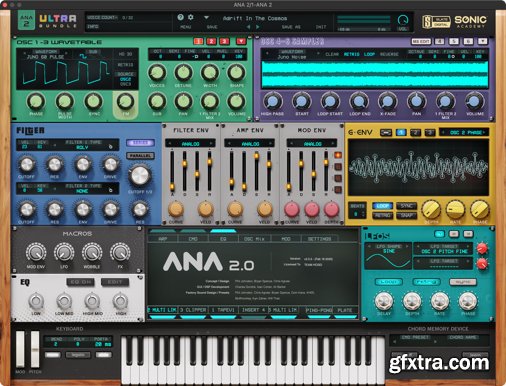Click the SAVE AS button

coord(291,27)
